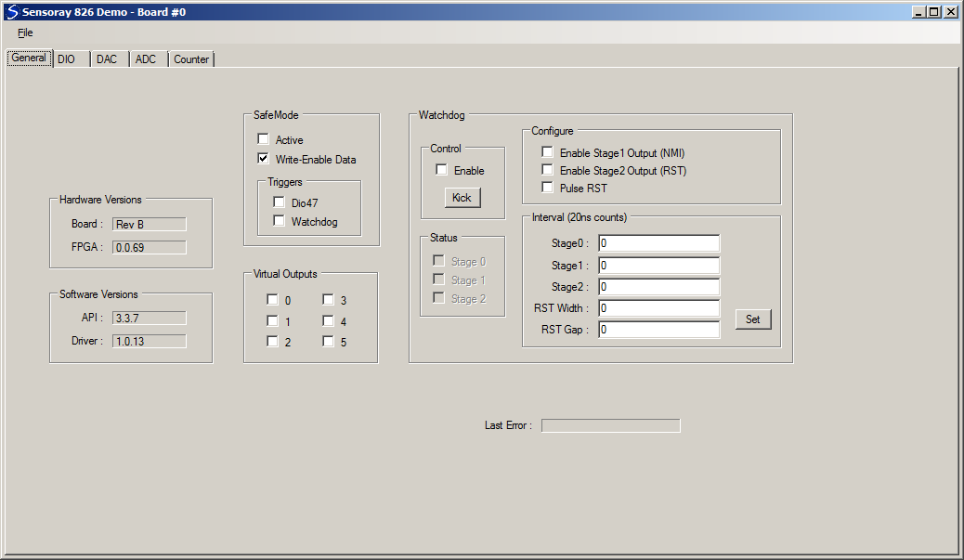Check Enable Stage2 Output (RST)

pyautogui.click(x=547, y=170)
